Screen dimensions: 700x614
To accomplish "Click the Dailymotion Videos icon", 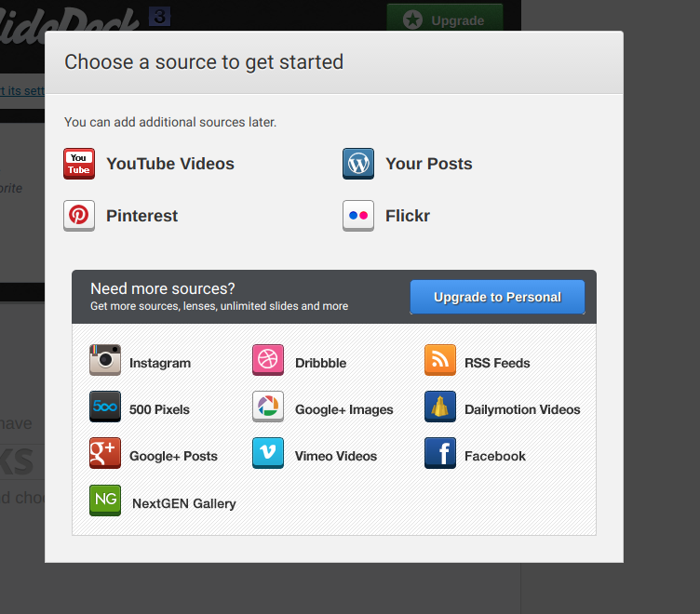I will pos(440,407).
